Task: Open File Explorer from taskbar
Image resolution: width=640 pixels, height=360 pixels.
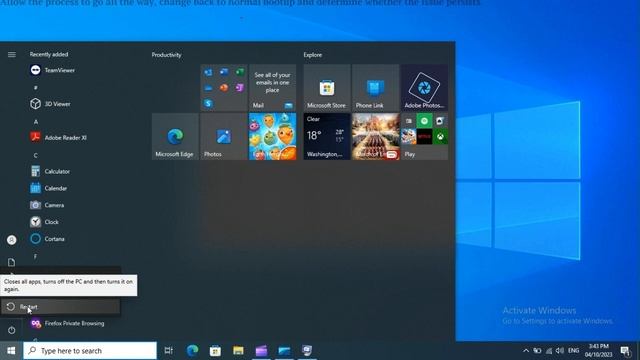Action: 238,350
